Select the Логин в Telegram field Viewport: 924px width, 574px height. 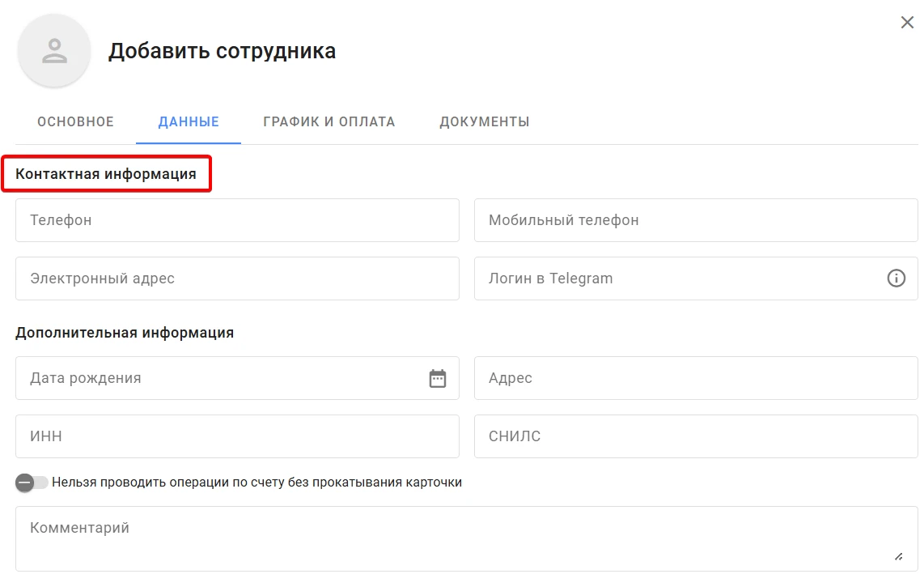click(x=696, y=278)
